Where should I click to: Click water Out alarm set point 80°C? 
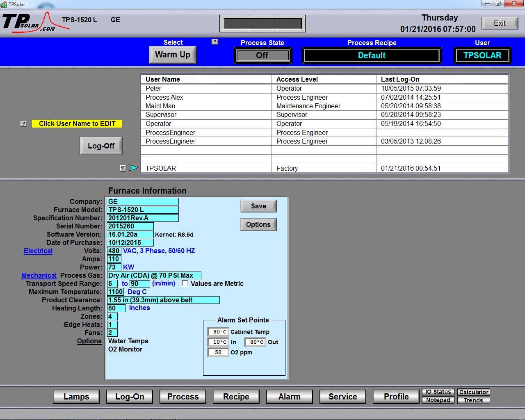(x=255, y=342)
